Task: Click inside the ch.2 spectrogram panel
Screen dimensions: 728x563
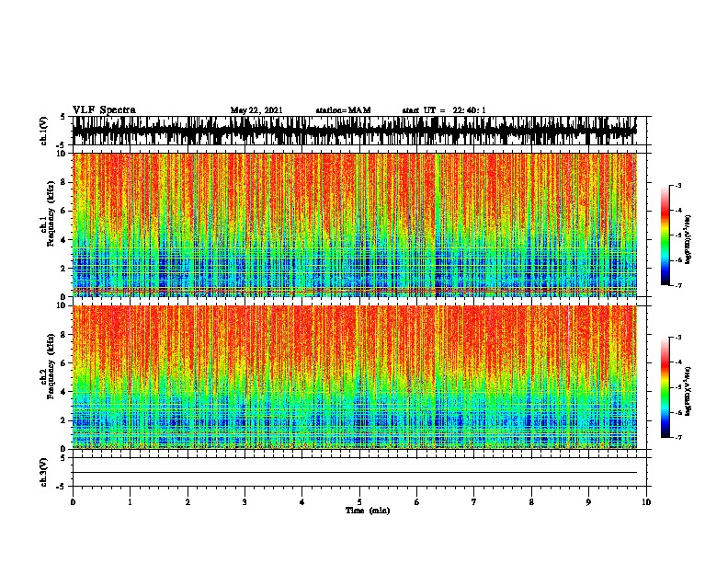Action: click(355, 377)
